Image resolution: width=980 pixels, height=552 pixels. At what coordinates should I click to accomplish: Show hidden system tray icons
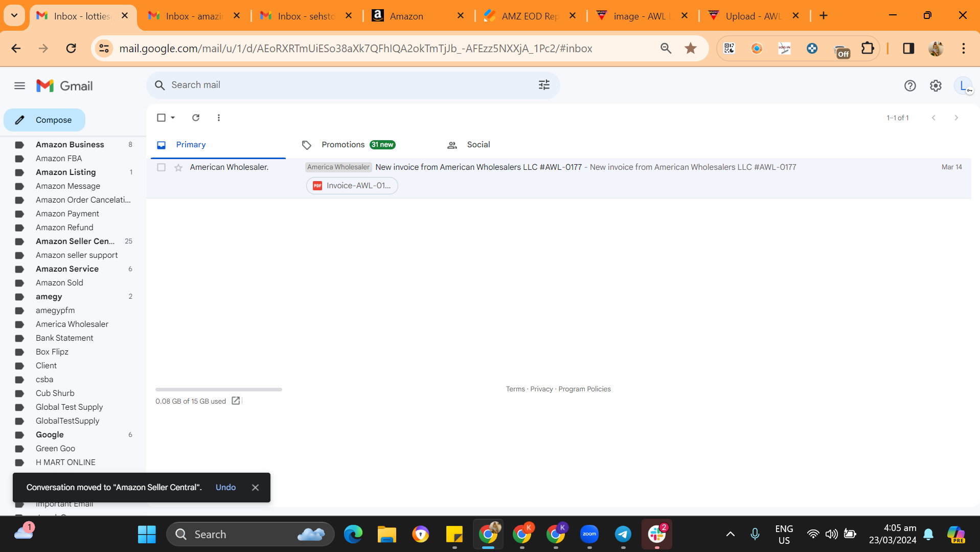point(730,535)
